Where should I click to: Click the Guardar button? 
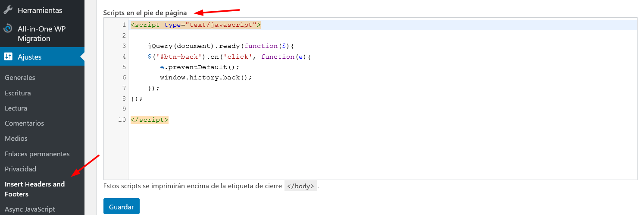[x=122, y=207]
